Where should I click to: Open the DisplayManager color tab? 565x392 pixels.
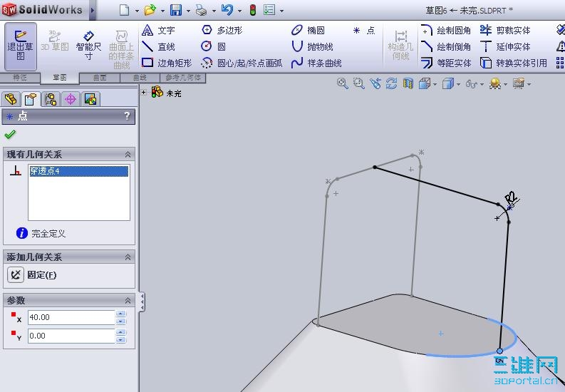point(90,99)
